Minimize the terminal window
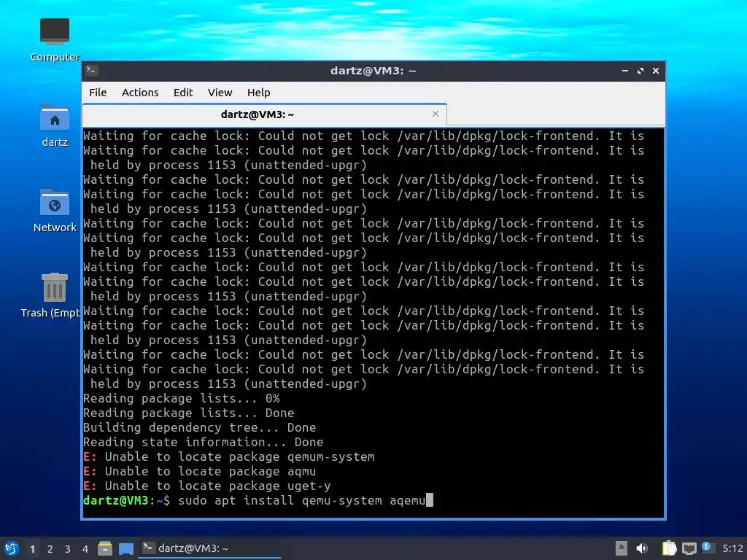 click(625, 71)
